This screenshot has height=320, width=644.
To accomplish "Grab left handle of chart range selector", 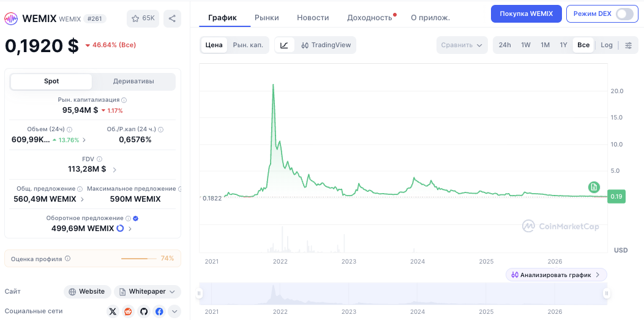I will 200,293.
